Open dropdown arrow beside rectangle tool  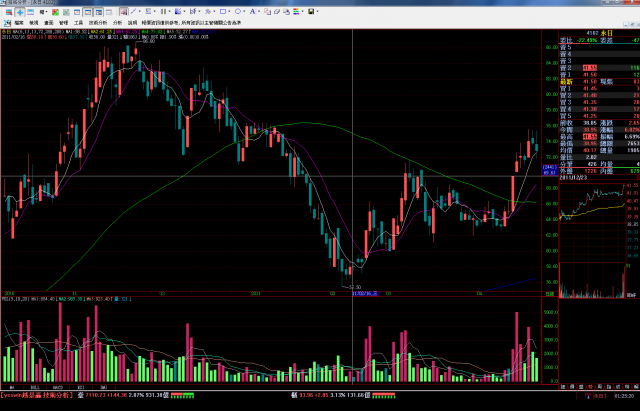tap(229, 11)
